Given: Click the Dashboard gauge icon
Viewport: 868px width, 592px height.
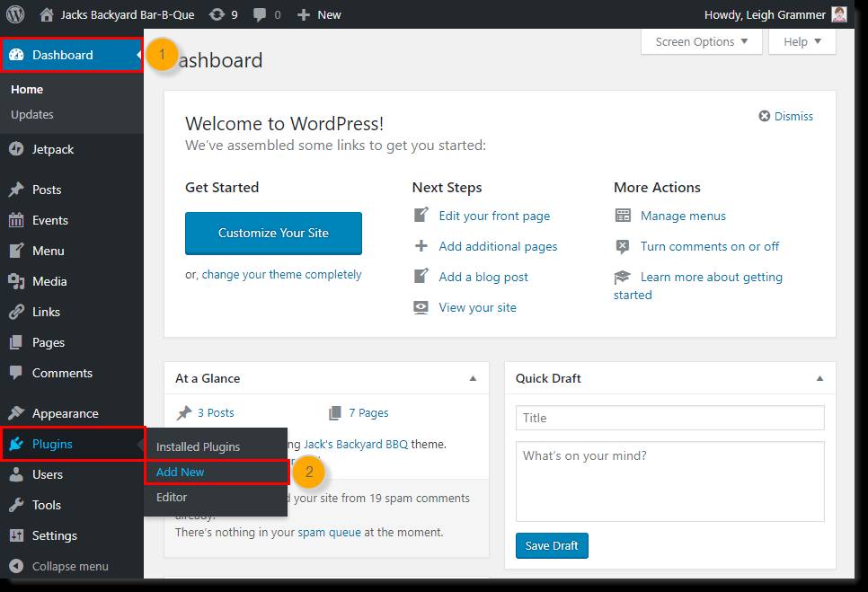Looking at the screenshot, I should point(16,55).
